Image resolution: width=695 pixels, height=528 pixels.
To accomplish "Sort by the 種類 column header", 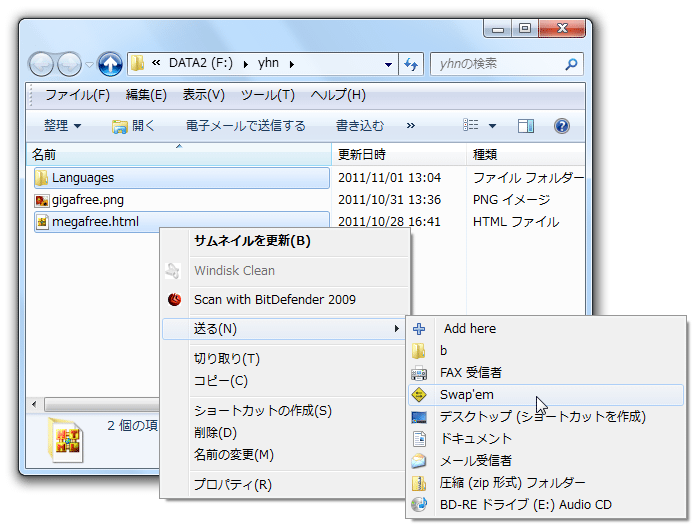I will (x=526, y=154).
